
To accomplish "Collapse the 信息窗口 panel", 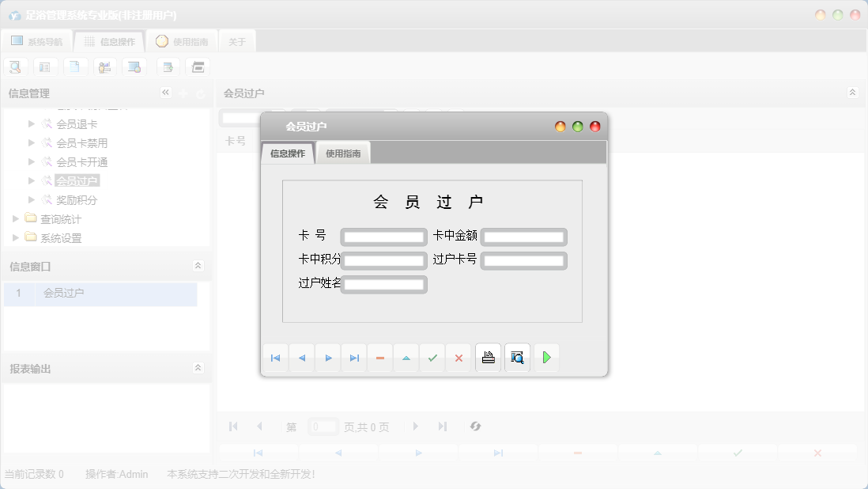I will [x=198, y=265].
